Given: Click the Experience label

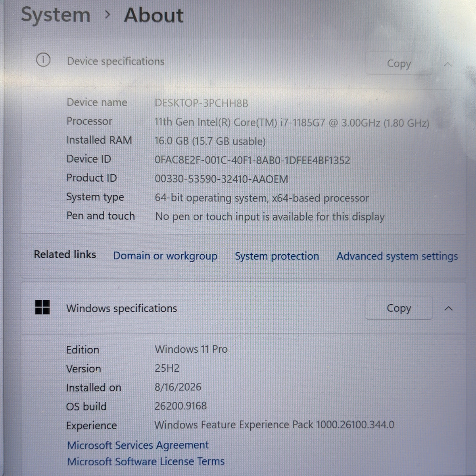Looking at the screenshot, I should pos(92,426).
